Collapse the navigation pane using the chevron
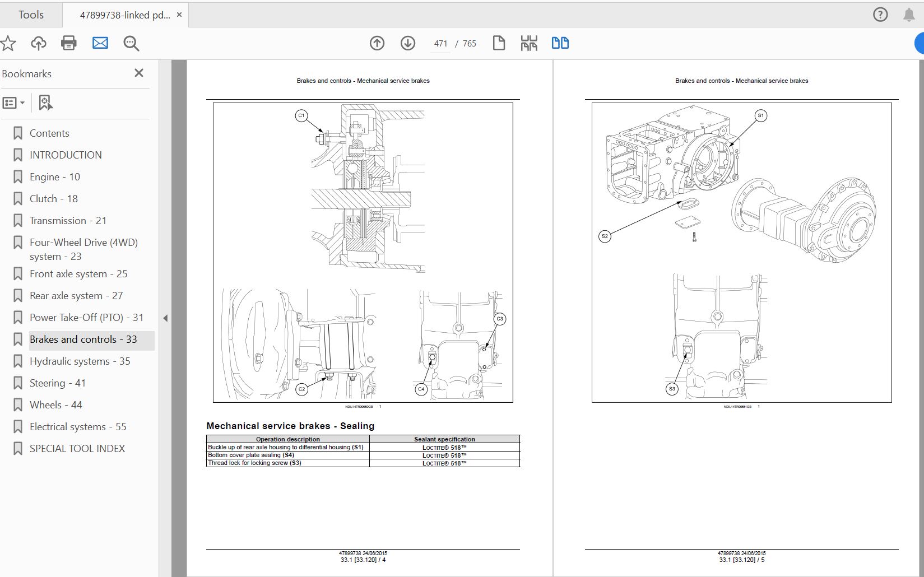Screen dimensions: 924x577 click(x=165, y=318)
